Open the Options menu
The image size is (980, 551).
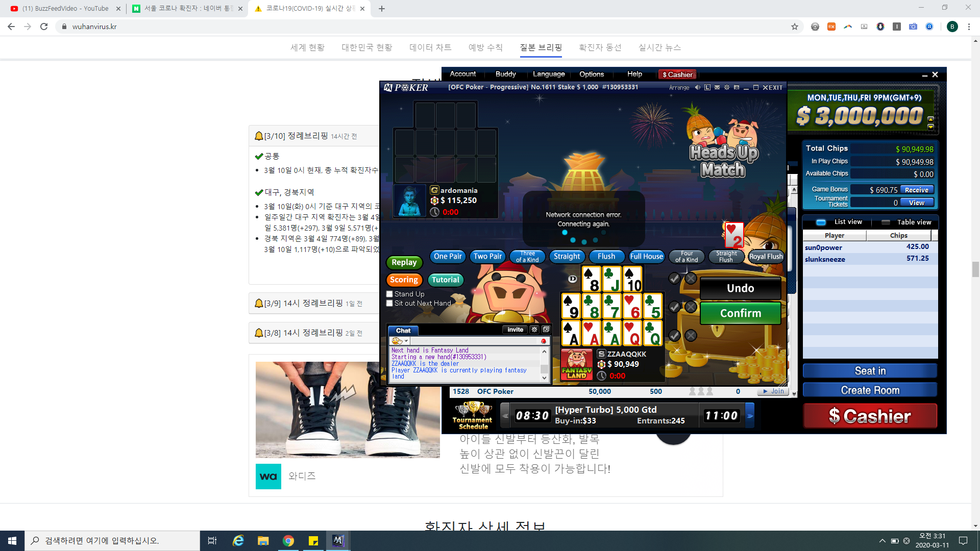coord(592,74)
